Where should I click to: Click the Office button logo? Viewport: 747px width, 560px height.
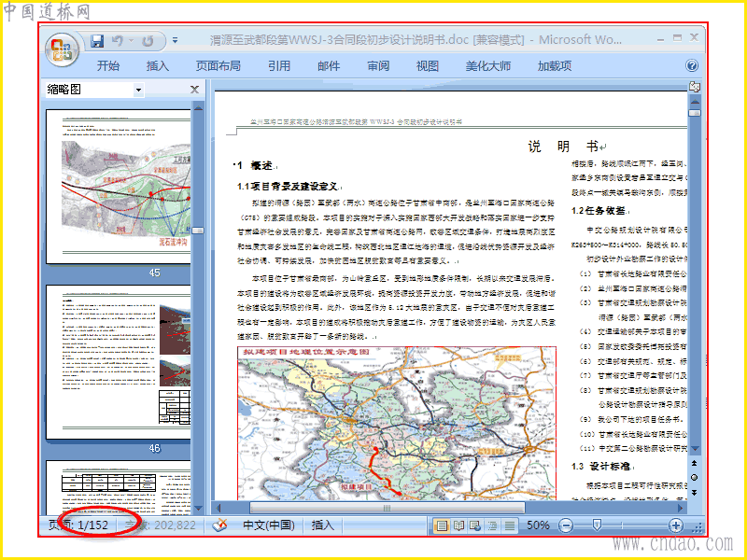coord(63,49)
